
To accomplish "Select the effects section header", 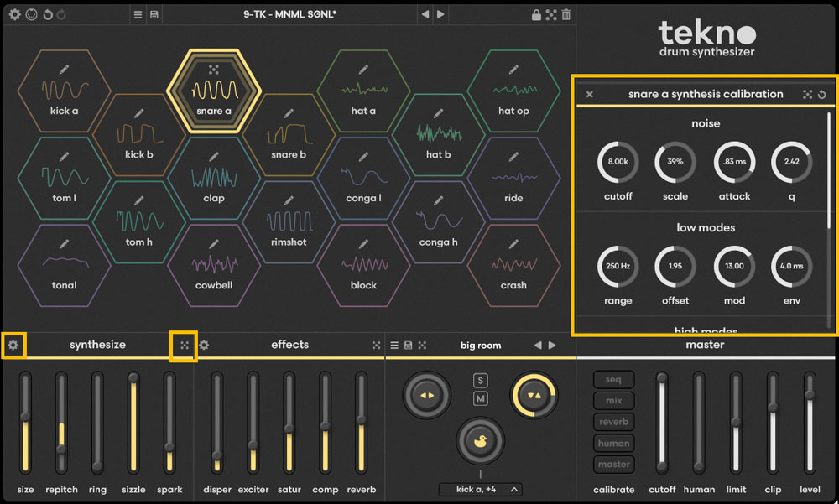I will coord(289,345).
